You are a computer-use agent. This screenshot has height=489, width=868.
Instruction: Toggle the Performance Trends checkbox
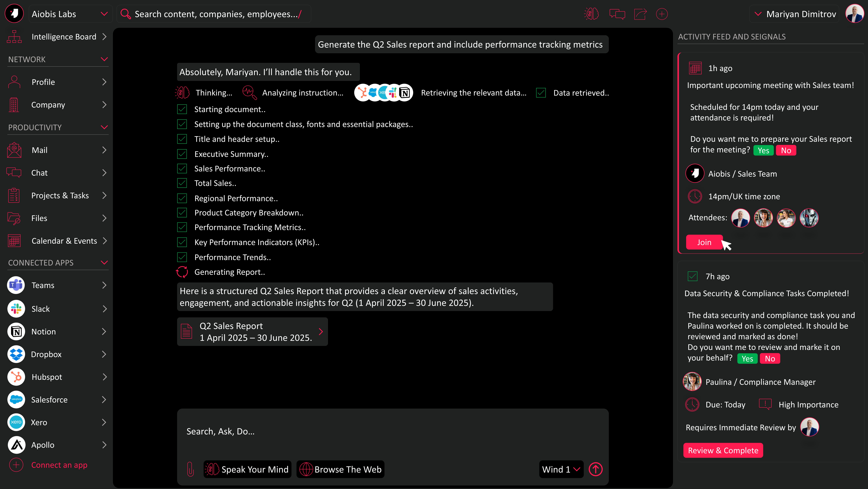(182, 257)
